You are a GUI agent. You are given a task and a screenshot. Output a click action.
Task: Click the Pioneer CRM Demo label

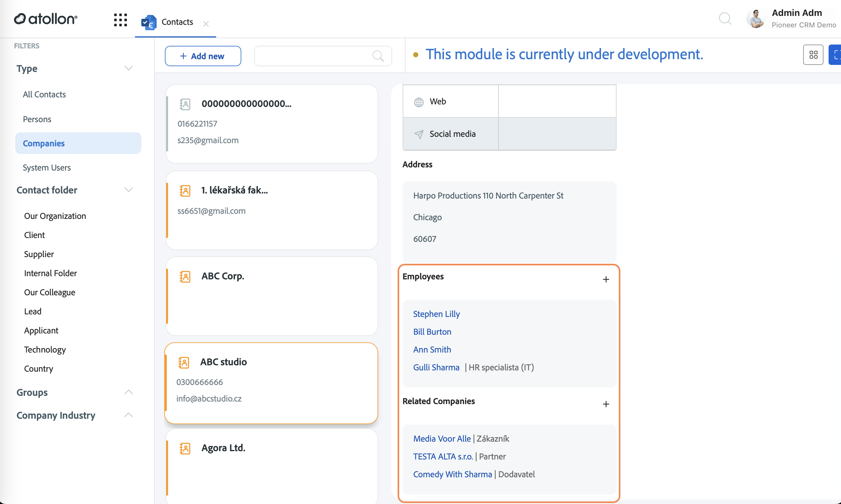pyautogui.click(x=804, y=25)
